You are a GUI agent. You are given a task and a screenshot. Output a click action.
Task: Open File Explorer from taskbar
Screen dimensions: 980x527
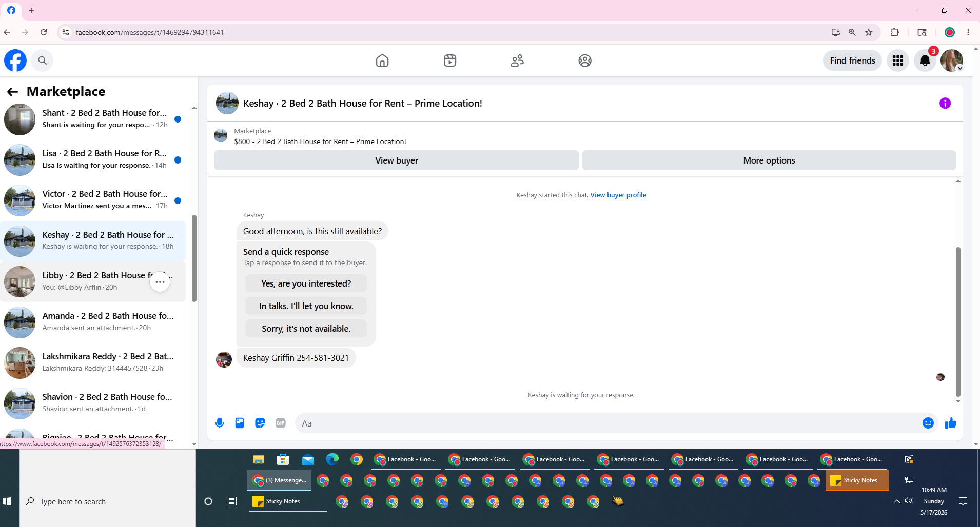click(258, 459)
